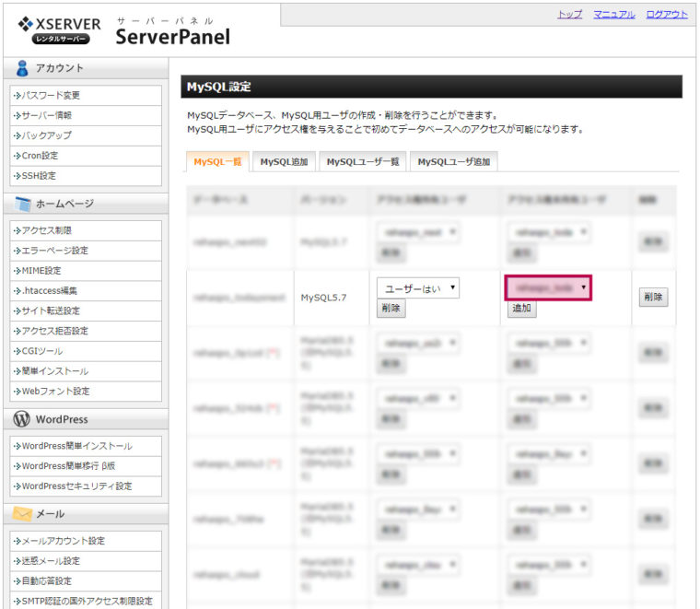The height and width of the screenshot is (609, 700).
Task: Open パスワード変更 in sidebar
Action: click(86, 95)
